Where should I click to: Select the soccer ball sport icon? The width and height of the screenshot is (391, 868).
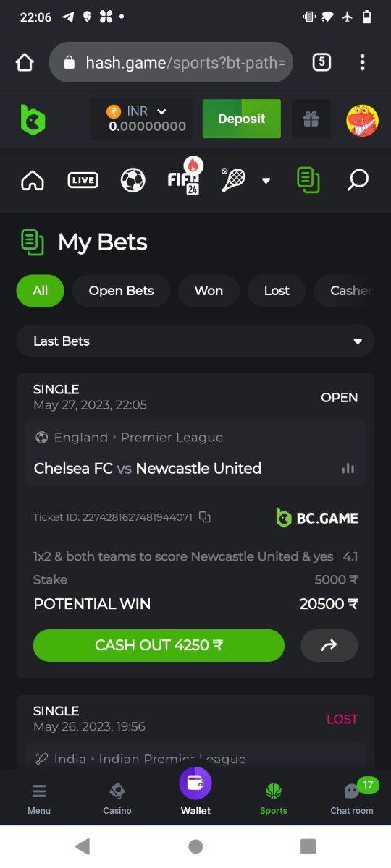click(x=133, y=180)
